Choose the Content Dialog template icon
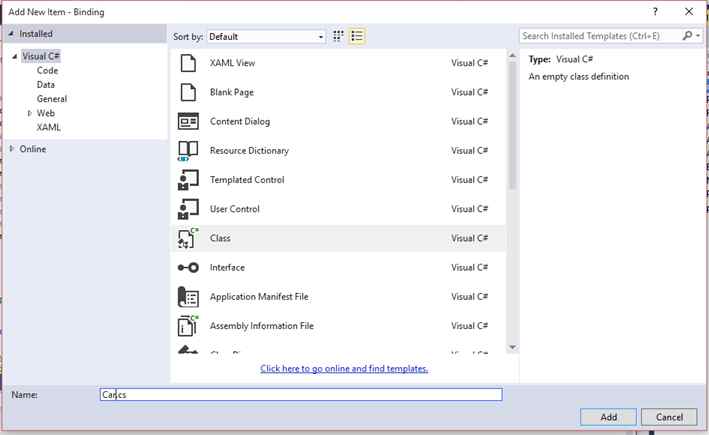Image resolution: width=709 pixels, height=435 pixels. 188,121
